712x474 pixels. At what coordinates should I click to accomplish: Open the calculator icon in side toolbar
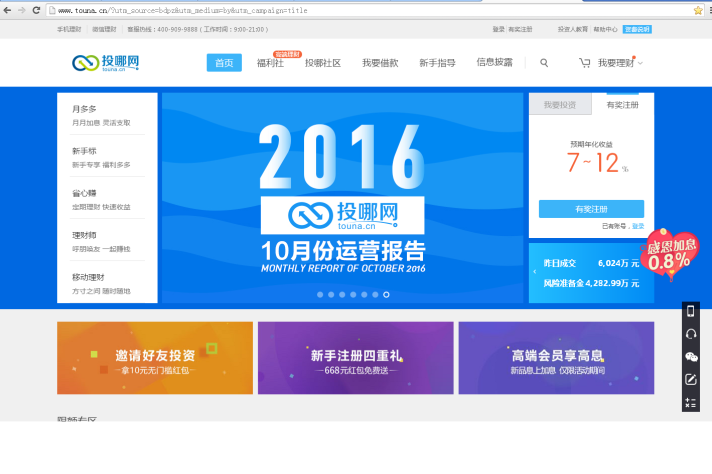(x=691, y=403)
